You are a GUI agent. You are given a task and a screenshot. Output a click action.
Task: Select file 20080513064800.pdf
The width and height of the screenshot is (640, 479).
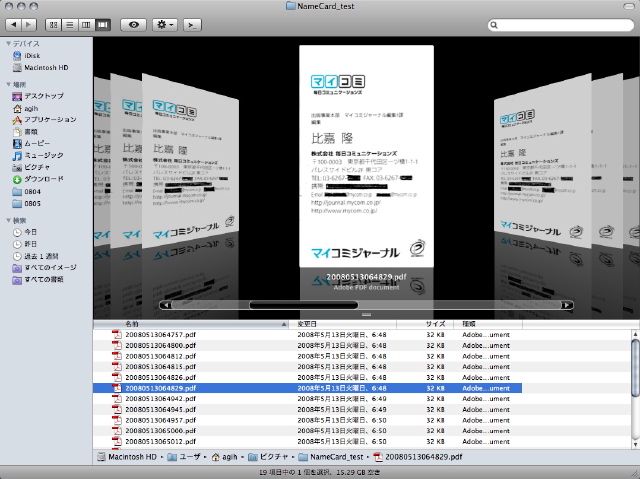pos(307,345)
